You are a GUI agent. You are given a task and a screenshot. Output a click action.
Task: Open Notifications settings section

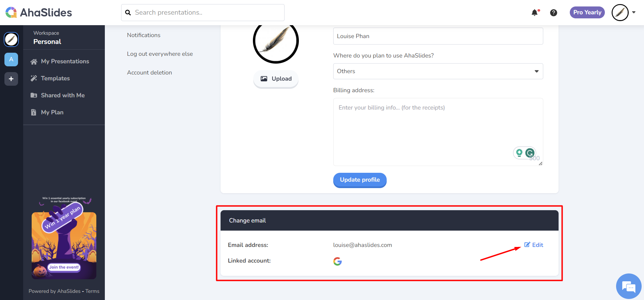(144, 35)
